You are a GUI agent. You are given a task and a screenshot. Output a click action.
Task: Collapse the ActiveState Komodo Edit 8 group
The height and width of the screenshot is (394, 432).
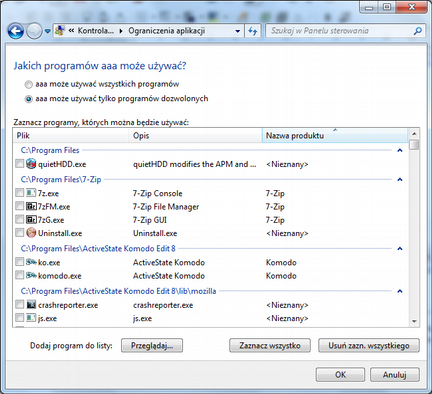[x=400, y=248]
